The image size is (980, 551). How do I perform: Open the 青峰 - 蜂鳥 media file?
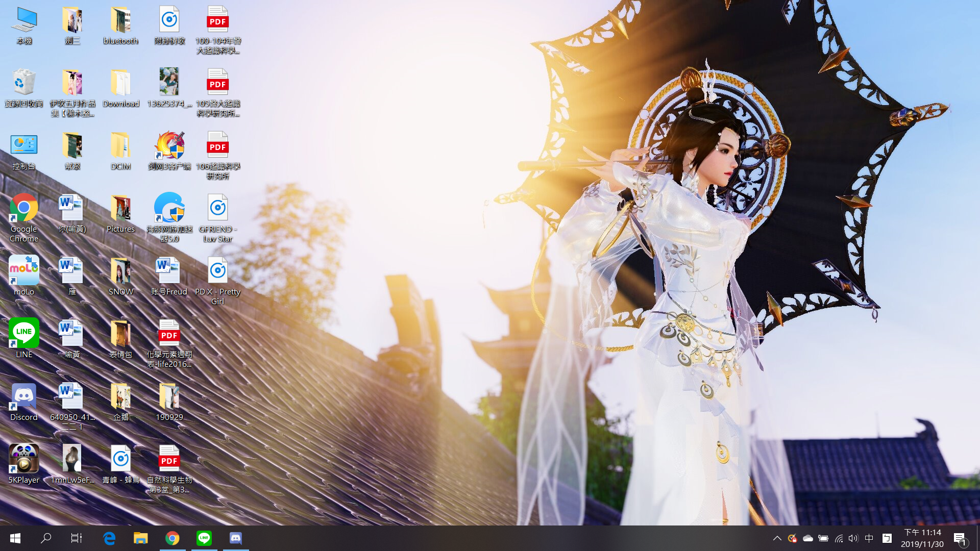tap(121, 465)
